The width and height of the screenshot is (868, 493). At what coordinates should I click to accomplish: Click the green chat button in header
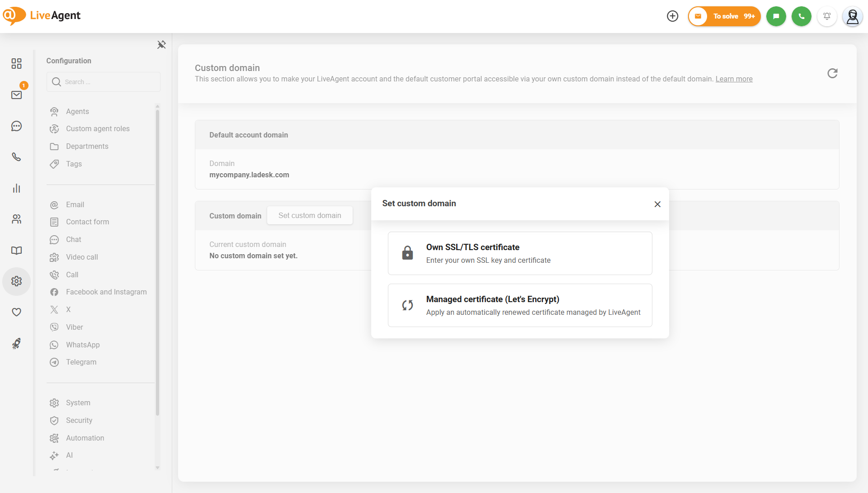point(776,16)
